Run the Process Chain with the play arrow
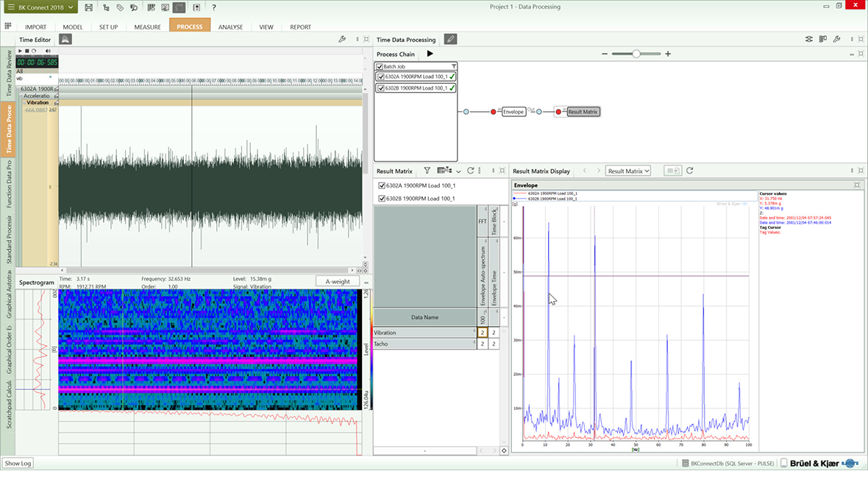 point(430,54)
